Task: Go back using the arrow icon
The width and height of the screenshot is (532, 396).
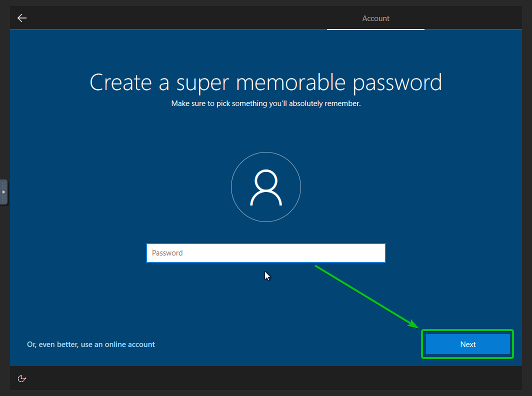Action: [x=22, y=18]
